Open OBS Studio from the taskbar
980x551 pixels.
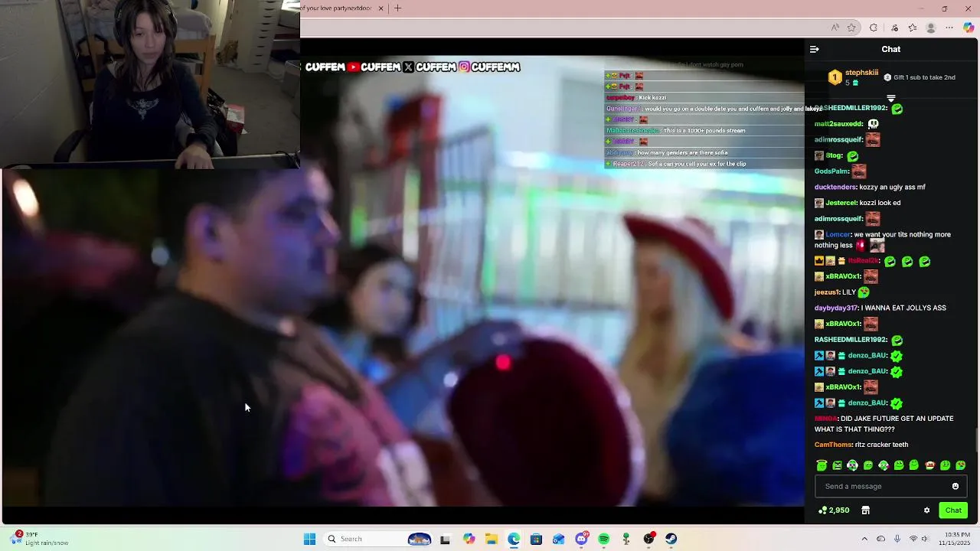pos(648,539)
